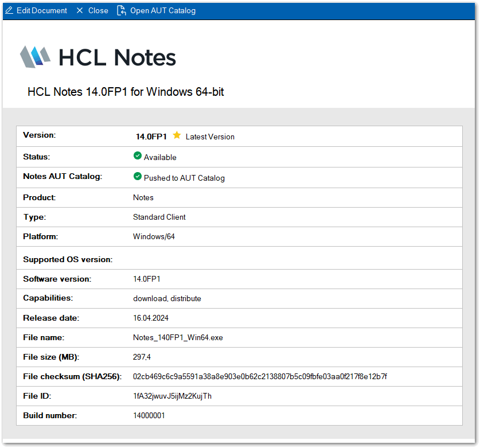Click the Open AUT Catalog document icon

click(x=122, y=10)
